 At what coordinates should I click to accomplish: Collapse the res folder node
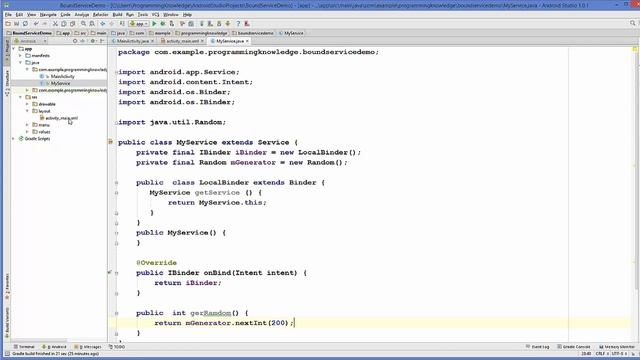point(20,97)
